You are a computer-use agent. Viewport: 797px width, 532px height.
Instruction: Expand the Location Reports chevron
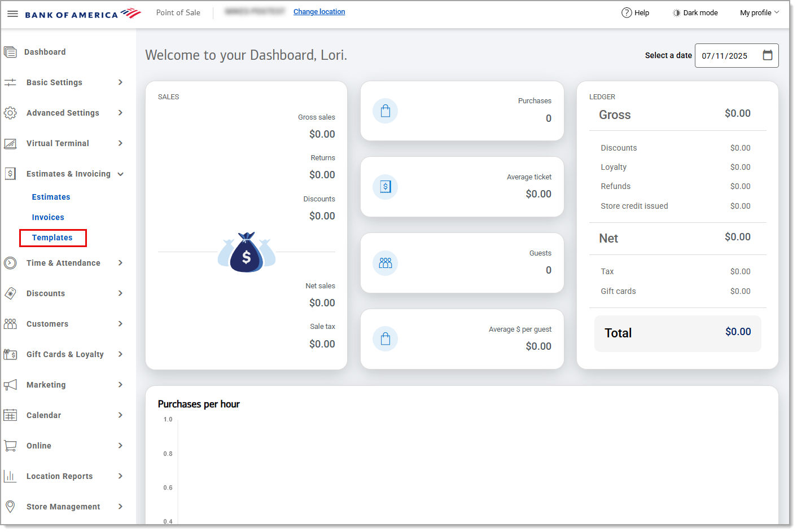point(120,476)
